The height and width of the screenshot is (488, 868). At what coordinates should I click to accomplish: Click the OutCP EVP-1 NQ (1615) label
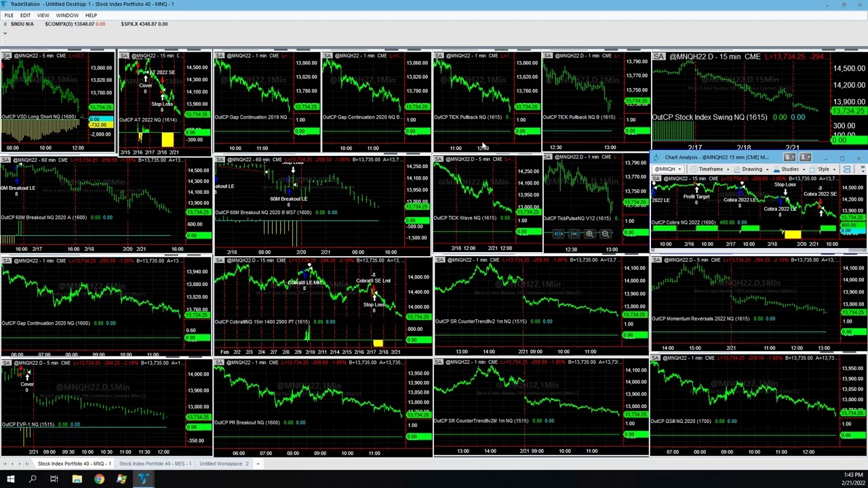(x=28, y=424)
